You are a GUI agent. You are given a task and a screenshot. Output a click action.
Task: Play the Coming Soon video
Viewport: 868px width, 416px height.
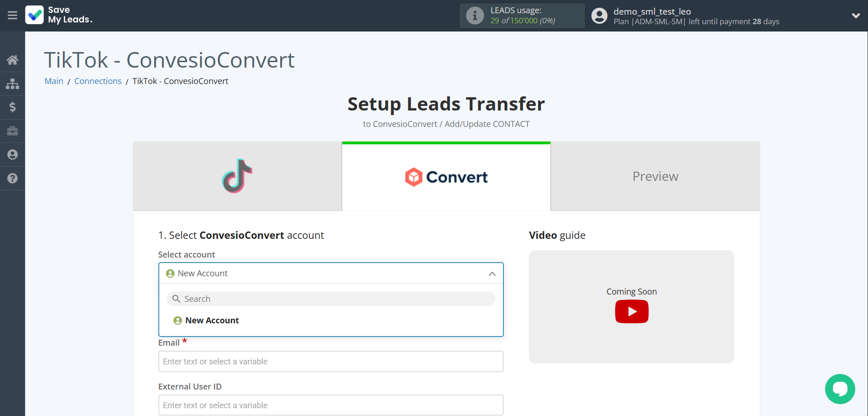click(632, 311)
